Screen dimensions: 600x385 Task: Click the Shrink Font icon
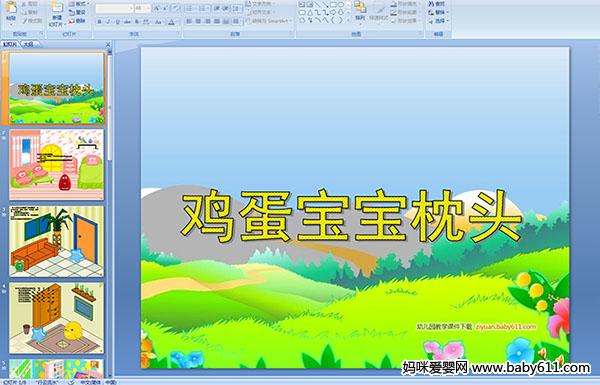point(165,8)
